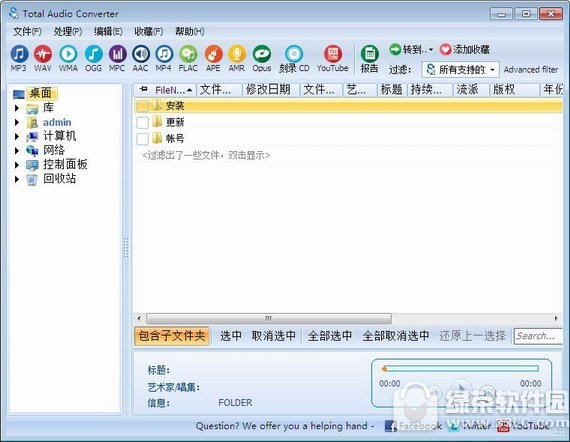
Task: Click the pin icon in the column header
Action: (x=144, y=89)
